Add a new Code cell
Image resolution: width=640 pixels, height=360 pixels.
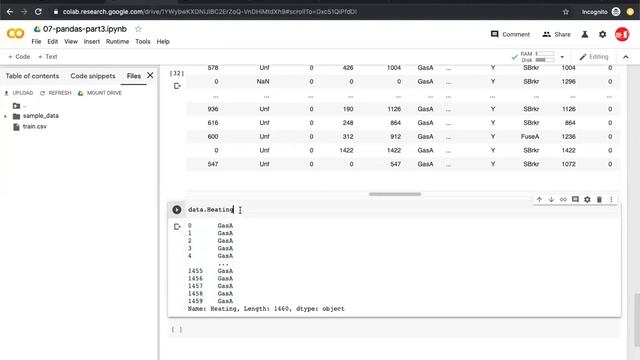coord(19,57)
